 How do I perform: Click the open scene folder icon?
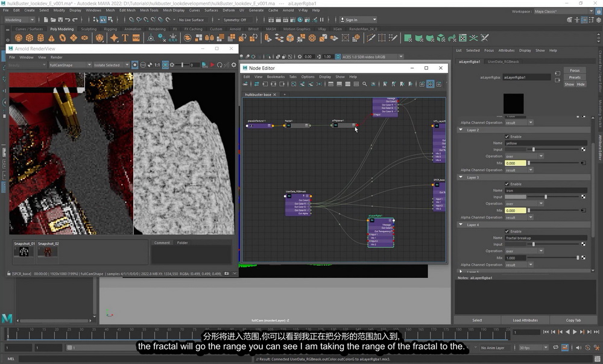click(53, 20)
